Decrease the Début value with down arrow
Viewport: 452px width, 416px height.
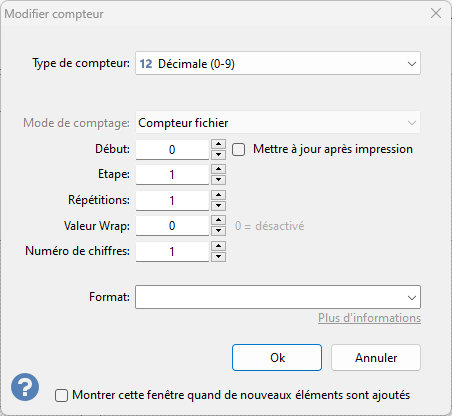tap(218, 154)
